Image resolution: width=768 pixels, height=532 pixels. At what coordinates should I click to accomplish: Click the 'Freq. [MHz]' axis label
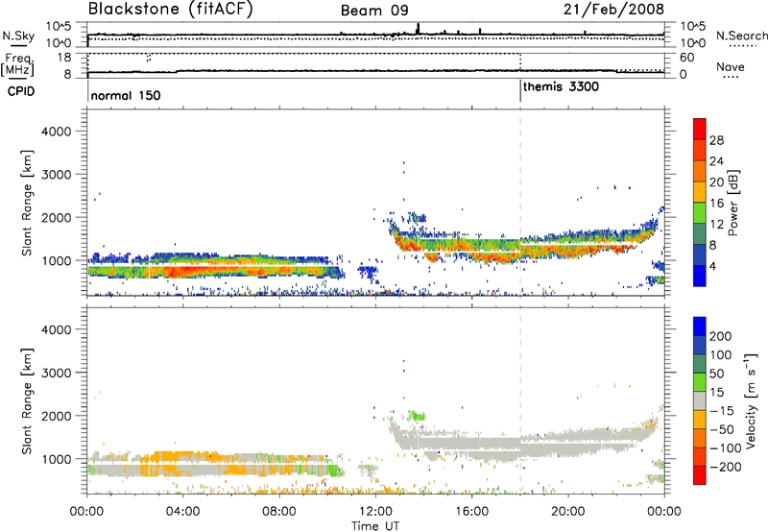17,64
